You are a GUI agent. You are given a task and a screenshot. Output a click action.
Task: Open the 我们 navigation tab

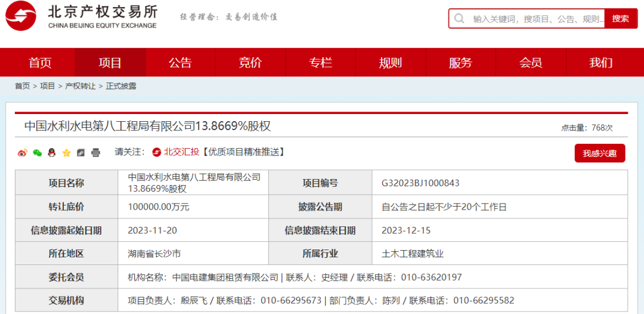click(600, 63)
